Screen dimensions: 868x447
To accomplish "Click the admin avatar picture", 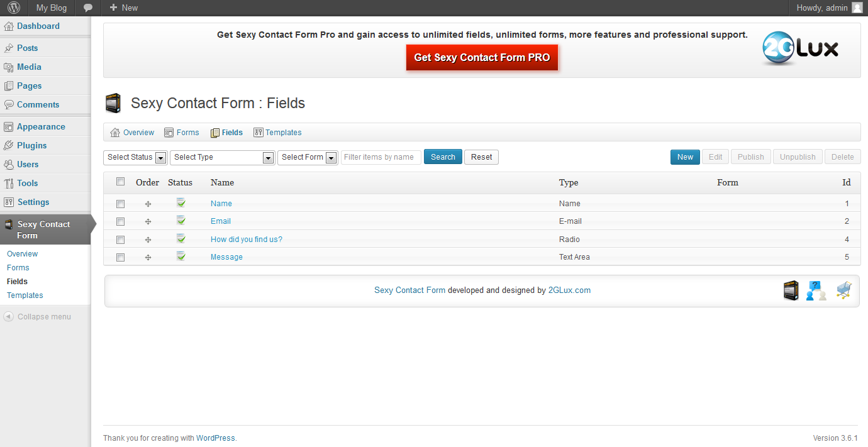I will pos(857,8).
